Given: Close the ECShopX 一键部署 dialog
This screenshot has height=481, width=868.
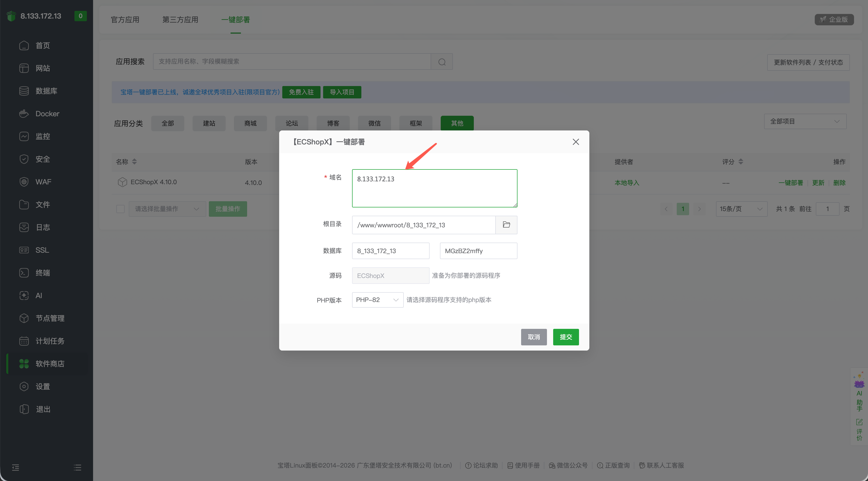Looking at the screenshot, I should pyautogui.click(x=575, y=142).
